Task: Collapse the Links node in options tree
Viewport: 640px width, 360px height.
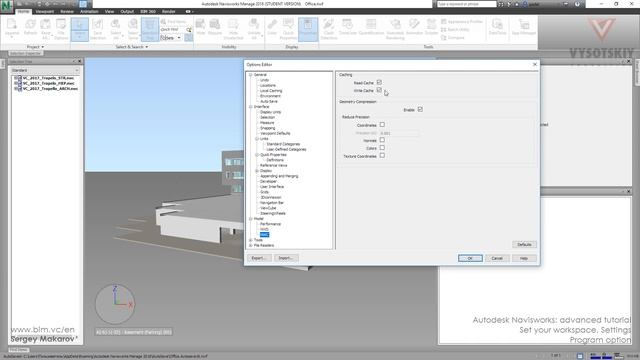Action: 257,139
